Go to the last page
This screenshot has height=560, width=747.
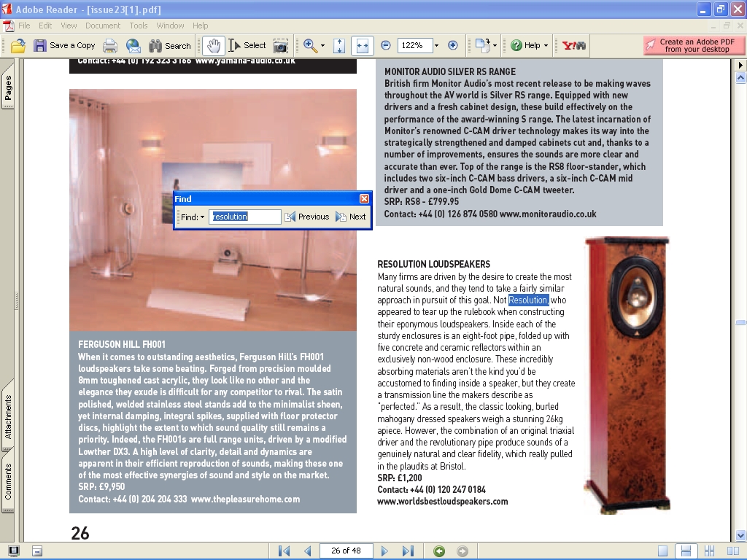(408, 551)
